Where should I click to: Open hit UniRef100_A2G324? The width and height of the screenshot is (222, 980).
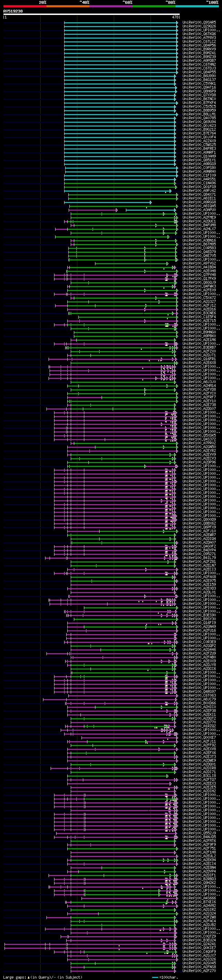tap(199, 913)
